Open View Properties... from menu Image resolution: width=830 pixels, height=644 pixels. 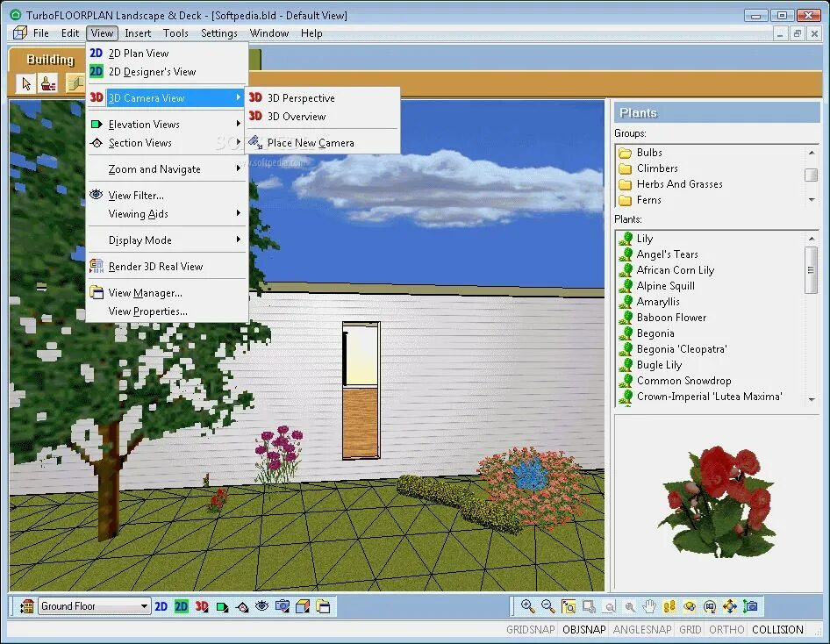[167, 311]
